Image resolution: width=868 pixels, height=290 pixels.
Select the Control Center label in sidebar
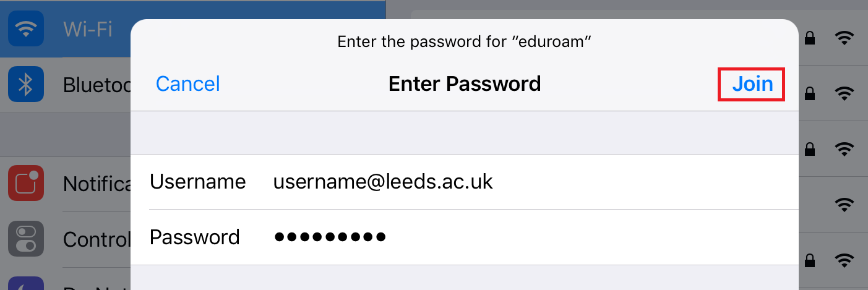pyautogui.click(x=97, y=239)
